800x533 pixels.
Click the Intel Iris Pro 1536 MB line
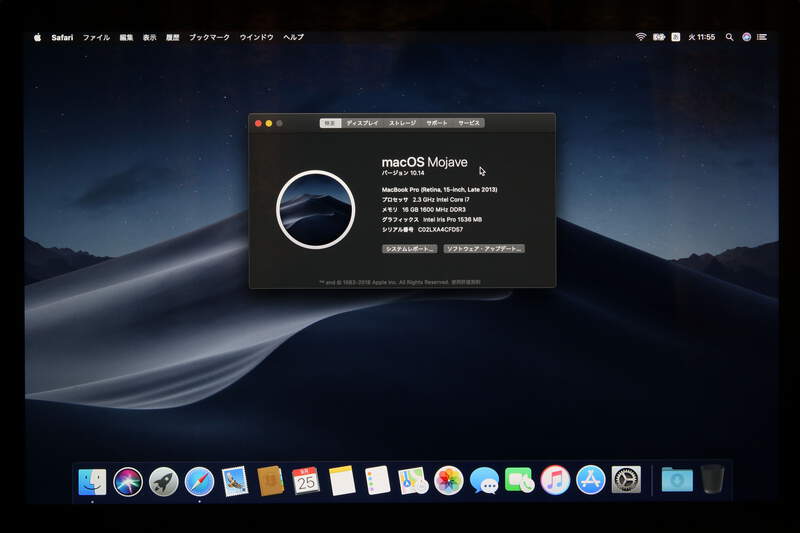click(x=452, y=219)
